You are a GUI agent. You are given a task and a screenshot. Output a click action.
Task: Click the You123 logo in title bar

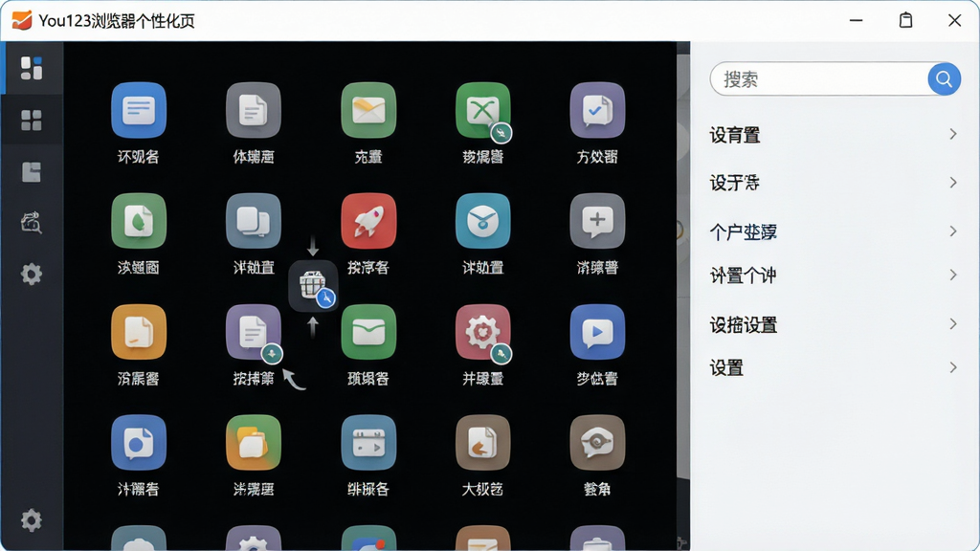(22, 20)
